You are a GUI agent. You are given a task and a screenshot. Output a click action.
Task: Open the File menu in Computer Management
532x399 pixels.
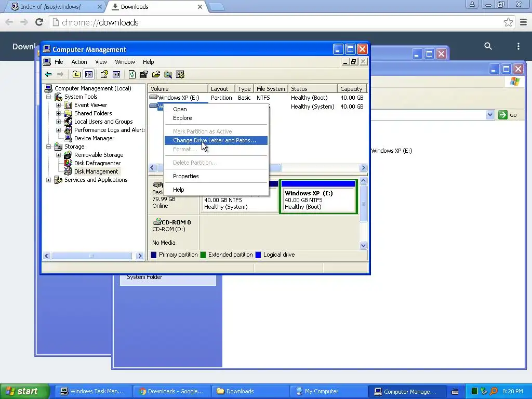click(x=59, y=62)
